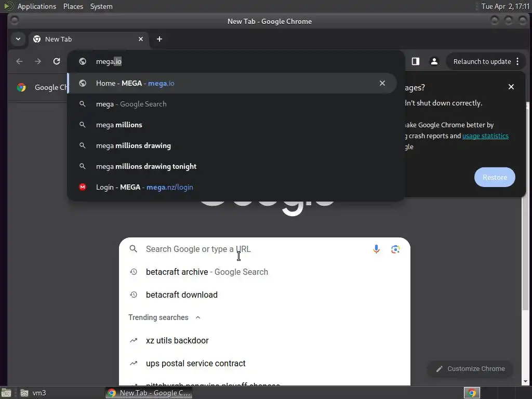Click magnifier icon in Google search box
Image resolution: width=532 pixels, height=399 pixels.
pos(134,249)
